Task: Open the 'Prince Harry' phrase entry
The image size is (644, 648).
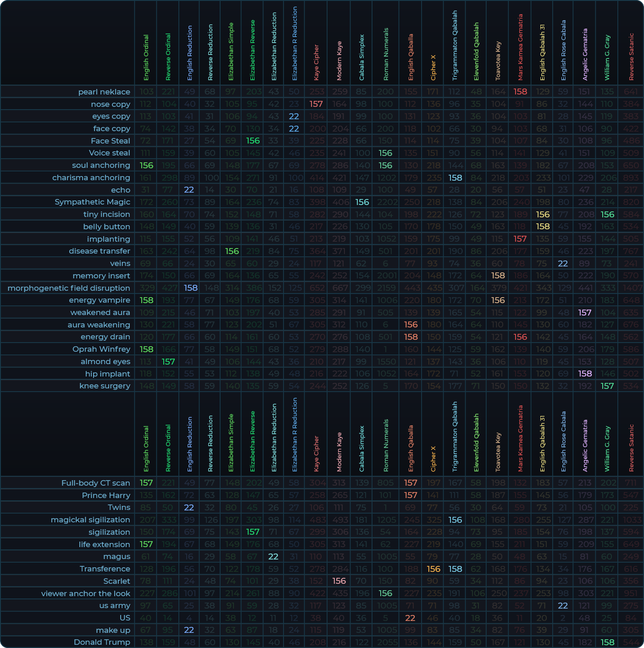Action: pos(106,495)
